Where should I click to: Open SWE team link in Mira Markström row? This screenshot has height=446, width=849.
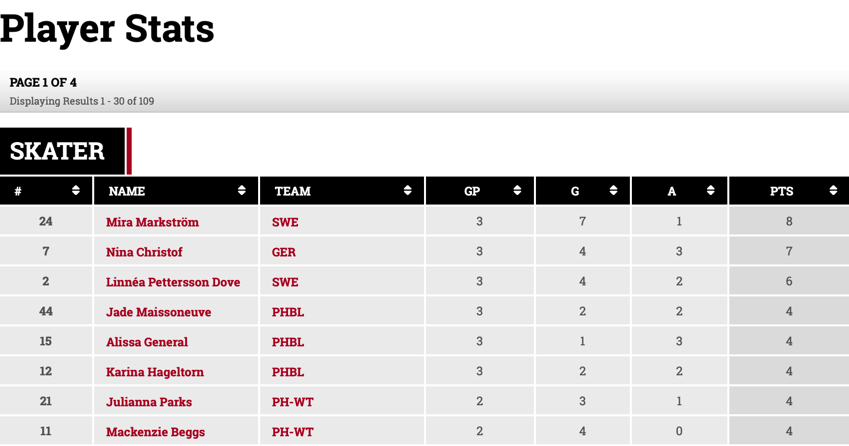click(285, 222)
